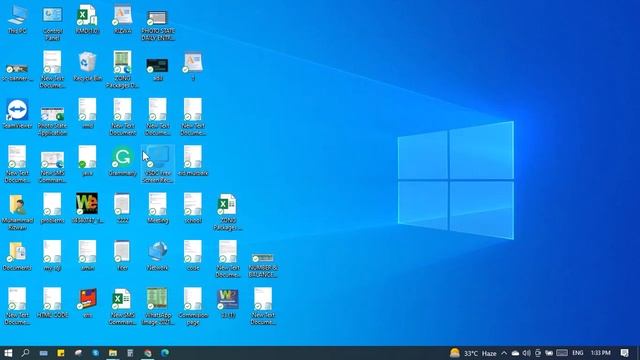The image size is (640, 360).
Task: Select the school text file icon
Action: coord(193,209)
